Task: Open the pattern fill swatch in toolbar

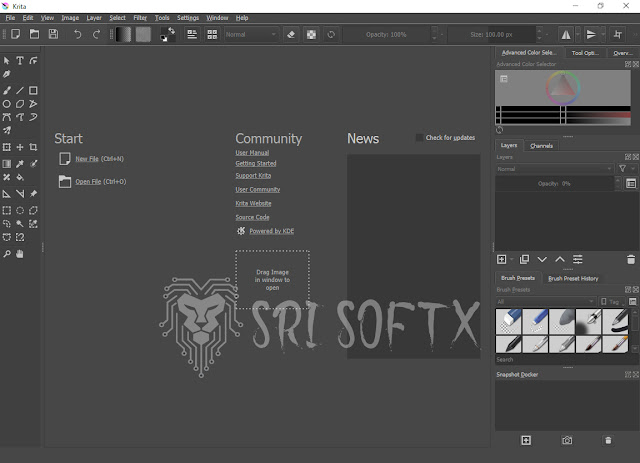Action: pos(143,35)
